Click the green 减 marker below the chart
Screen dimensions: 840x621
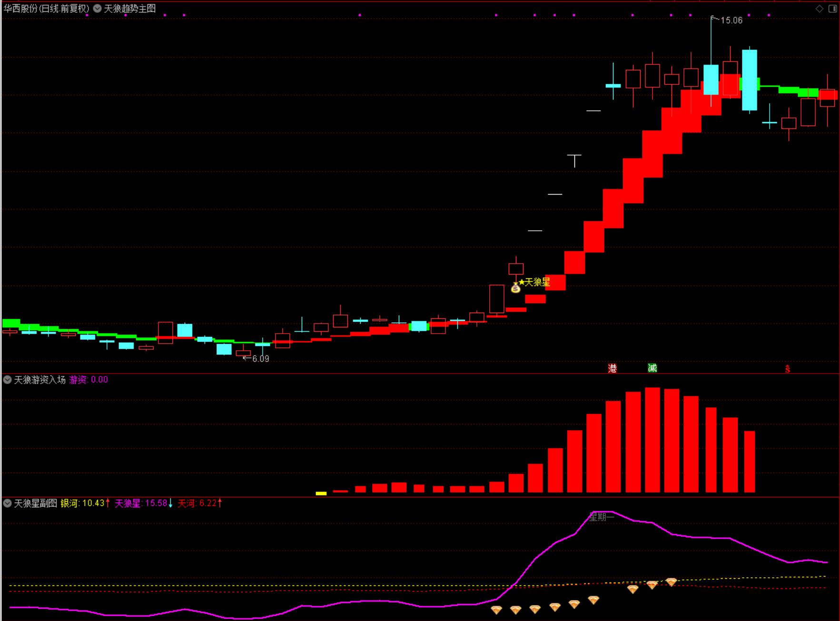pos(652,368)
